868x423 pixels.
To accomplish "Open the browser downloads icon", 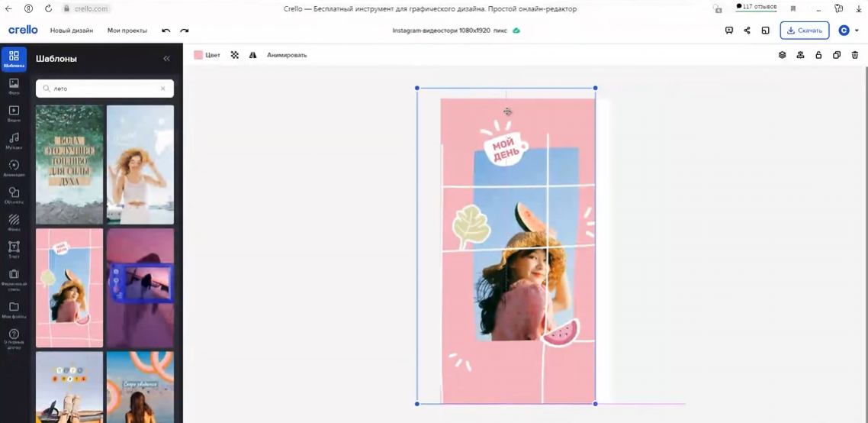I will [858, 9].
